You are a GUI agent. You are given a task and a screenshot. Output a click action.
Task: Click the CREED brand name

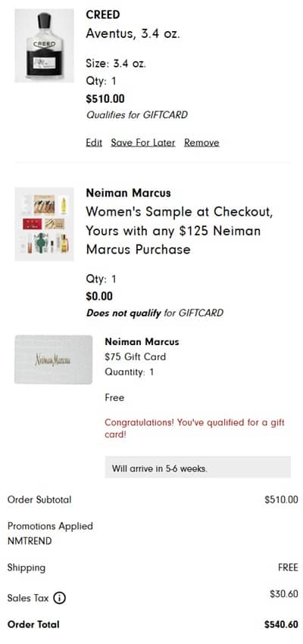point(103,15)
